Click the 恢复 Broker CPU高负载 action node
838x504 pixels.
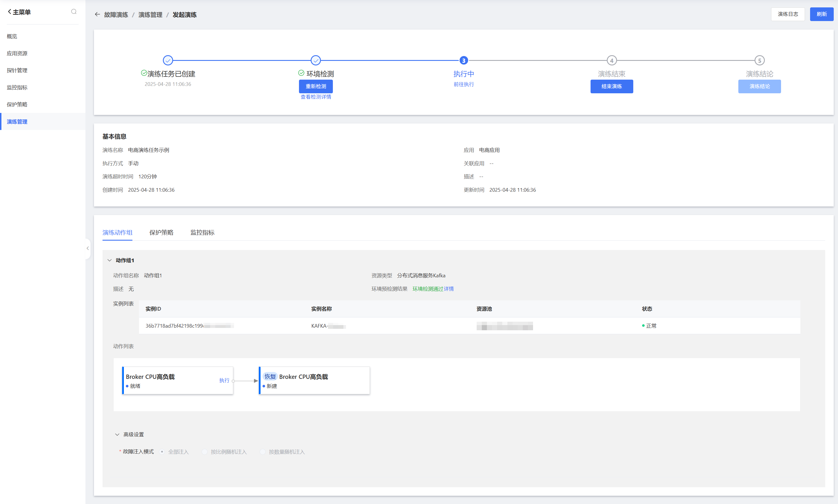314,380
